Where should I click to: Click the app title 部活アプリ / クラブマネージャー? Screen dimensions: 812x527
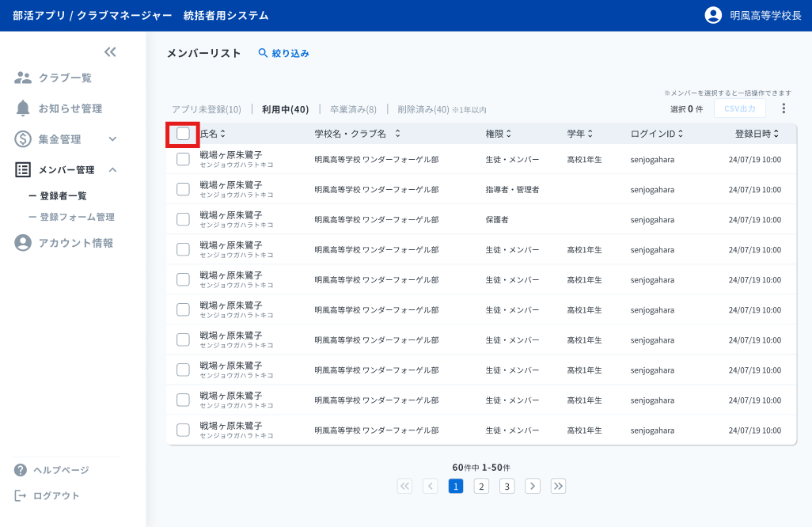click(92, 16)
